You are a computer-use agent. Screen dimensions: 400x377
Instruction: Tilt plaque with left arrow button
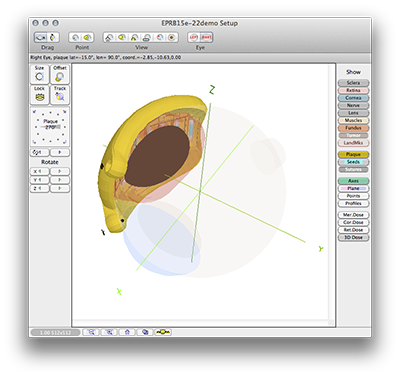point(40,152)
